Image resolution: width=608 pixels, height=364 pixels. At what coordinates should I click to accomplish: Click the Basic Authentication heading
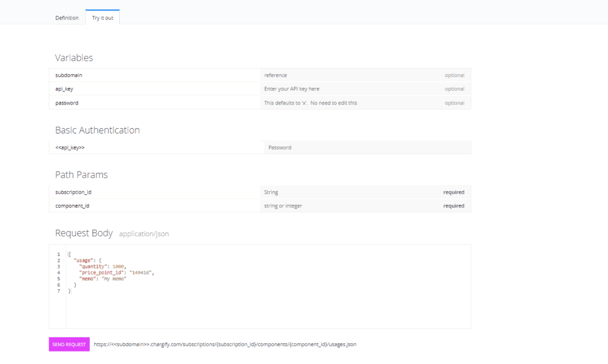(x=97, y=130)
